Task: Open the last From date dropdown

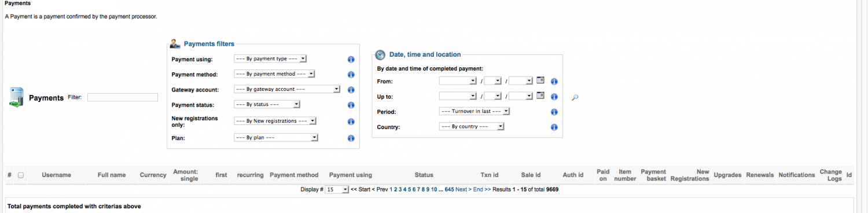Action: point(521,81)
